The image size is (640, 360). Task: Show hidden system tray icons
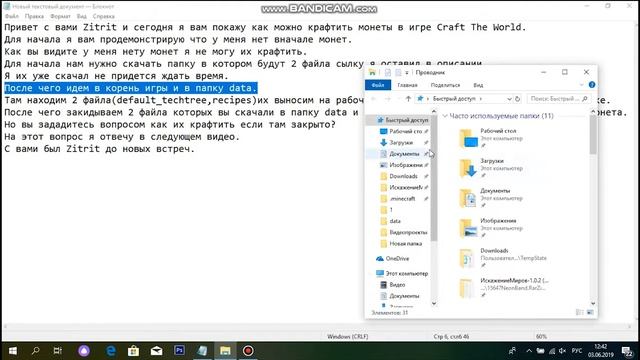click(x=529, y=351)
